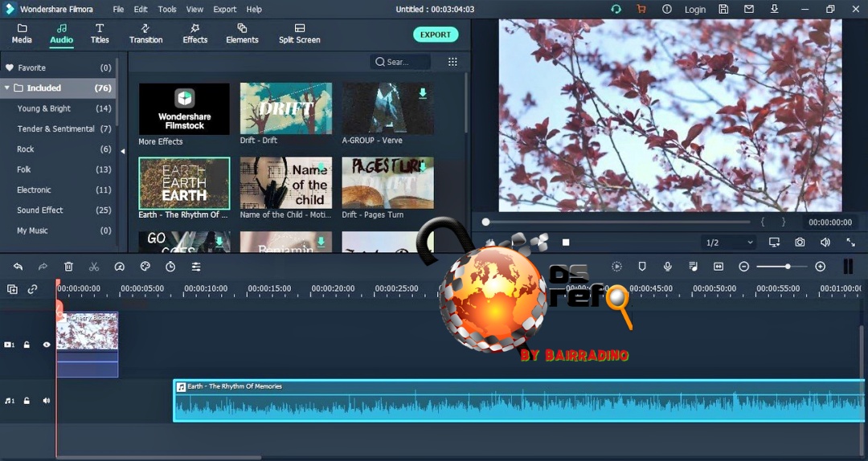868x461 pixels.
Task: Open the preview quality 1/2 dropdown
Action: (728, 243)
